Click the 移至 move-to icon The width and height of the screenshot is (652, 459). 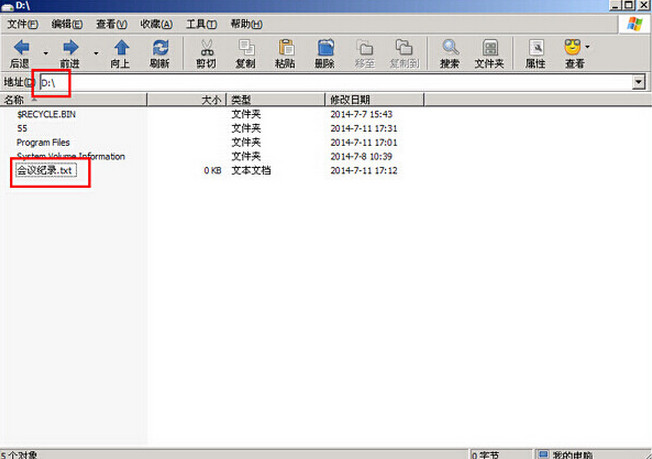pyautogui.click(x=365, y=47)
